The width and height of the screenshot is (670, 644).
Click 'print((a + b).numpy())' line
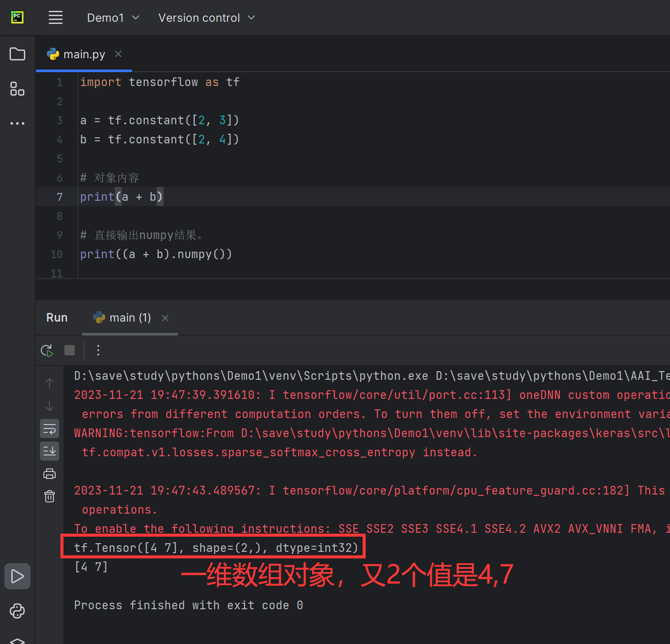coord(156,254)
